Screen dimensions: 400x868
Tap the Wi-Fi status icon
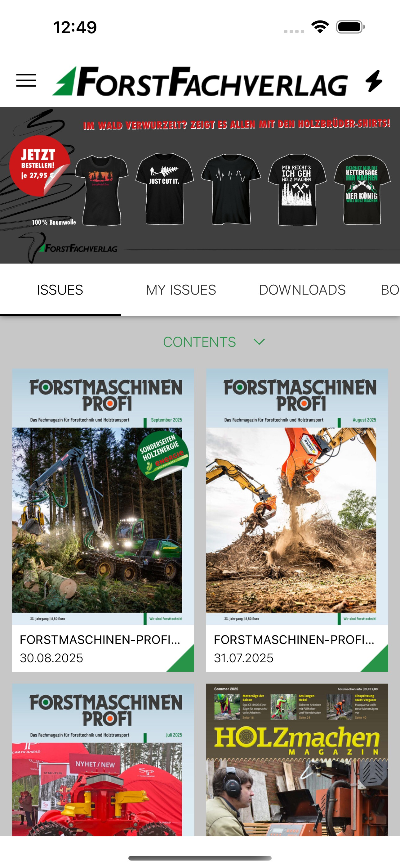320,27
